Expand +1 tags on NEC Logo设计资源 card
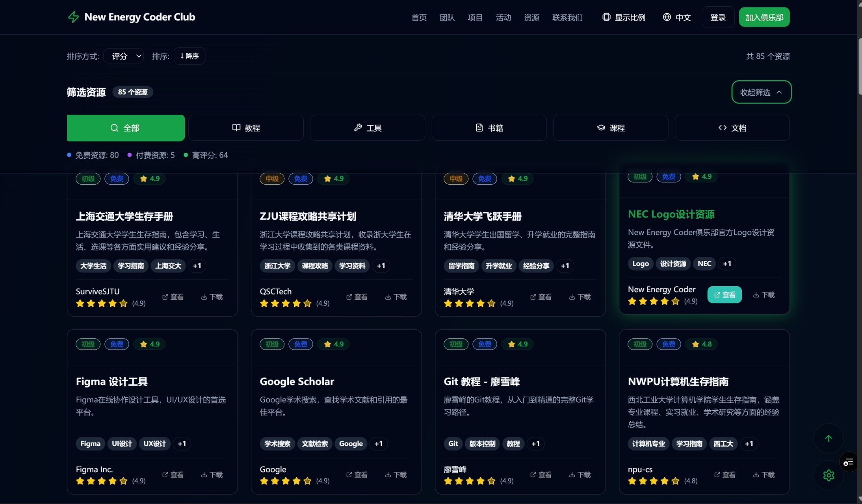The image size is (862, 504). pos(727,264)
